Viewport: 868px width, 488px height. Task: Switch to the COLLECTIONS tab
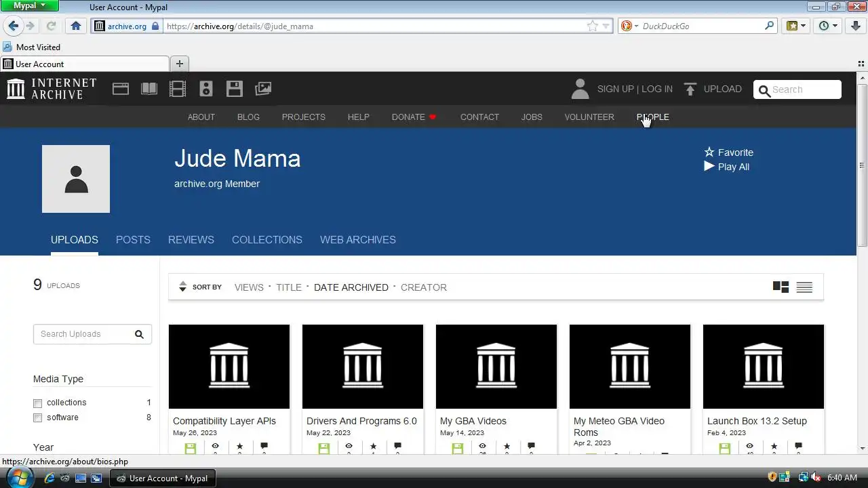(x=267, y=240)
